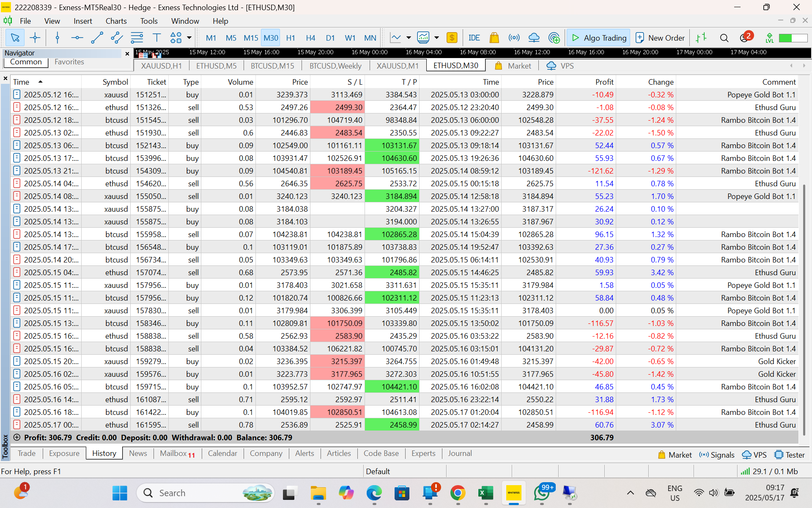Open chat notifications with badge 2
812x508 pixels.
(746, 37)
